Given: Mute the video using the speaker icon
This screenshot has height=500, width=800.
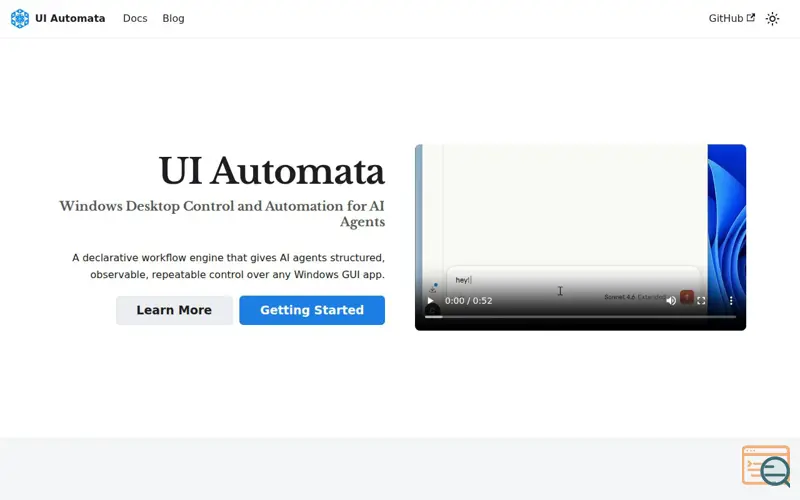Looking at the screenshot, I should point(671,301).
